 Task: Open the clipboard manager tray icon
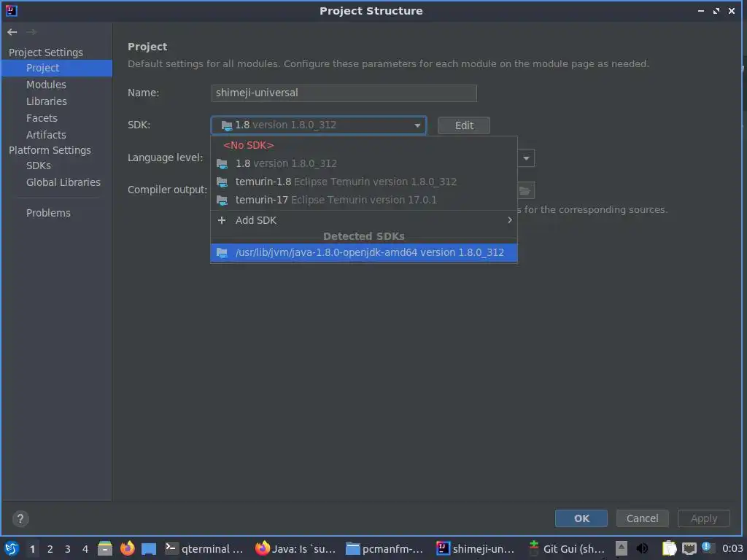(x=669, y=548)
